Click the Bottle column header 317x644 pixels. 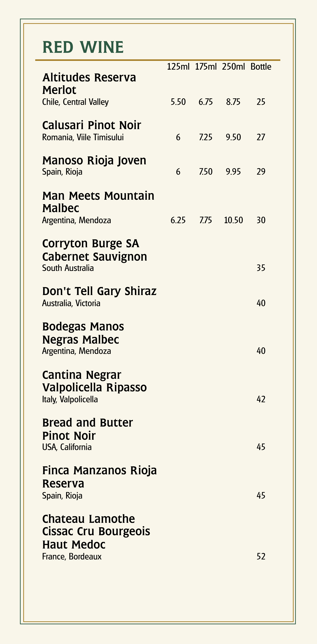click(x=261, y=67)
